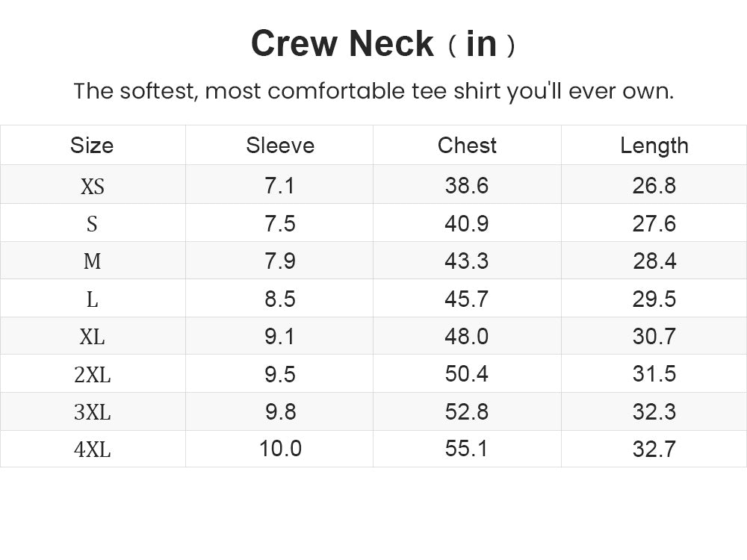Click length value 32.7 for 4XL
The height and width of the screenshot is (560, 747).
(x=654, y=449)
